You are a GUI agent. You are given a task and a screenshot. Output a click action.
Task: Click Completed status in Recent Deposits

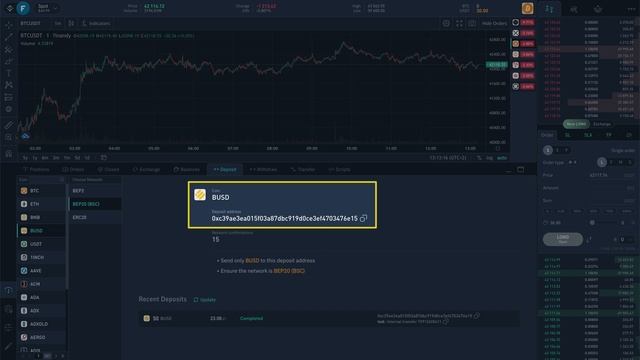click(x=251, y=318)
